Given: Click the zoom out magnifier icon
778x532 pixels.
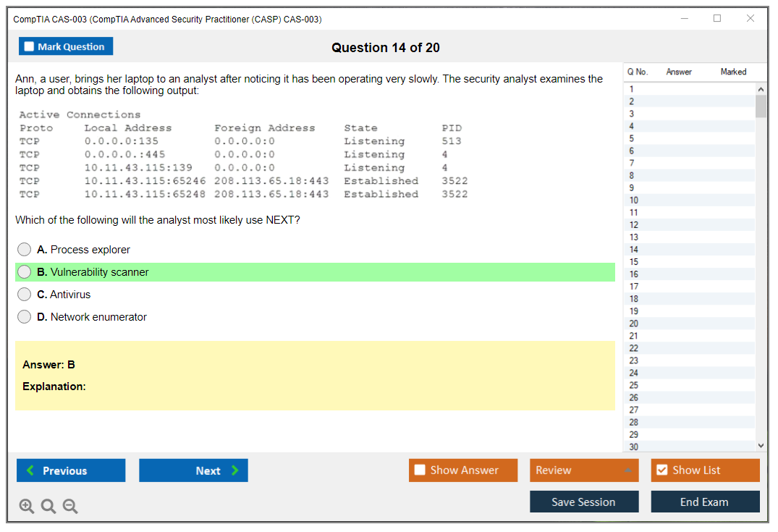Looking at the screenshot, I should click(70, 507).
